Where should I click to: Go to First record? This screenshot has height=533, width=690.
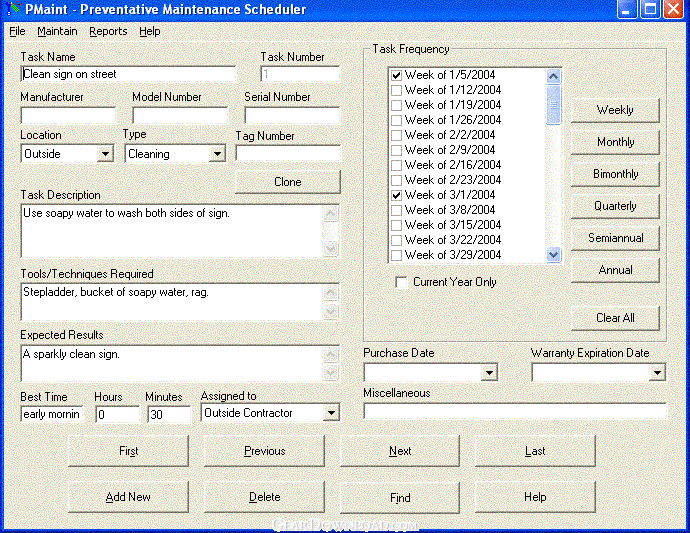tap(128, 451)
